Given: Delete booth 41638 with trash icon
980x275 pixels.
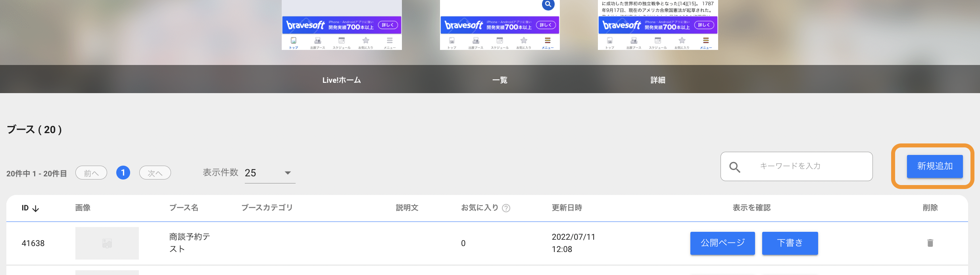Looking at the screenshot, I should pyautogui.click(x=930, y=243).
